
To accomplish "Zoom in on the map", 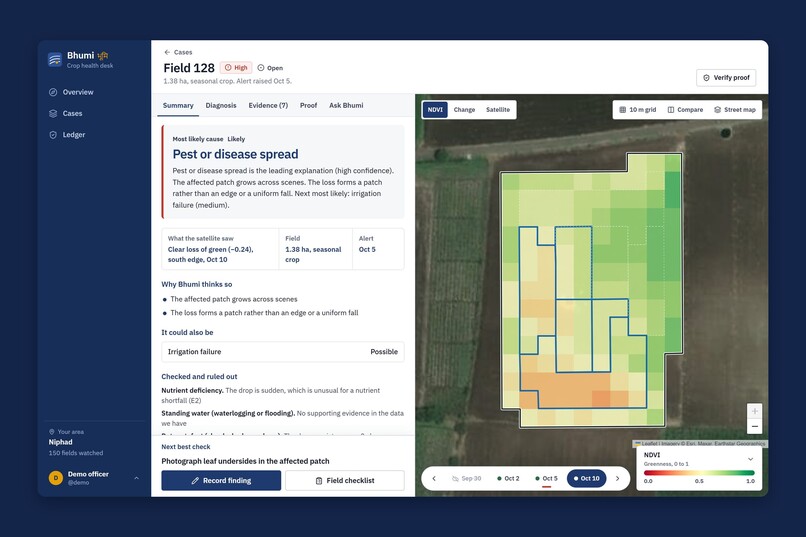I will point(755,411).
